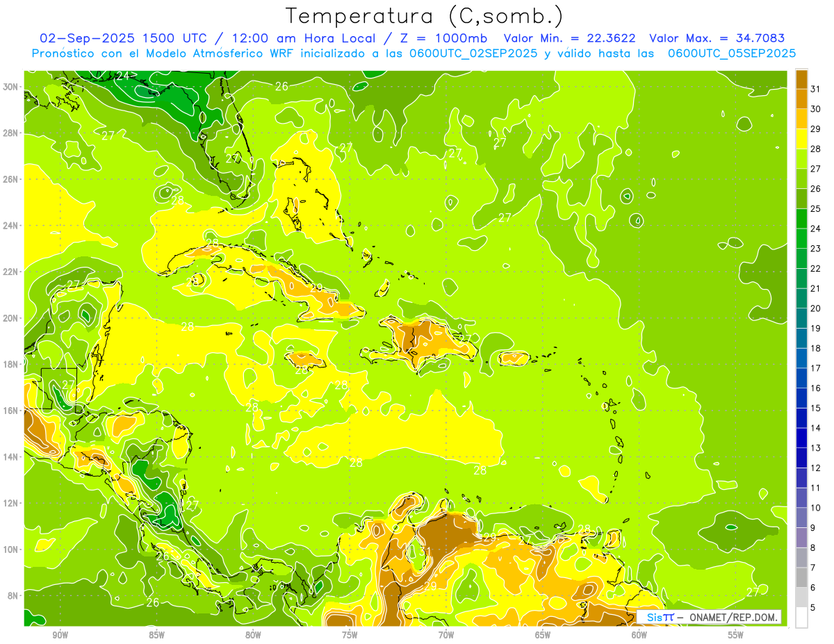Viewport: 834px width, 644px height.
Task: Click the "70W" longitude axis label
Action: (x=446, y=634)
